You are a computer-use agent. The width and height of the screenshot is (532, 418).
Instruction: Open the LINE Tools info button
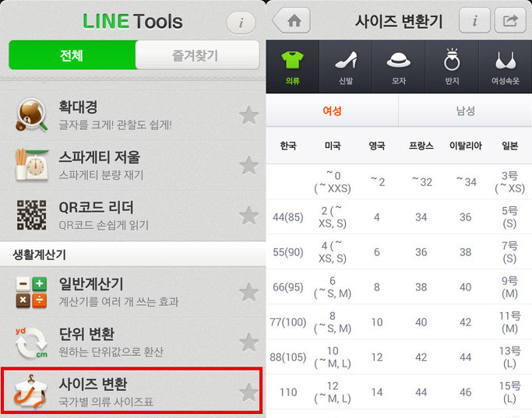(x=241, y=23)
